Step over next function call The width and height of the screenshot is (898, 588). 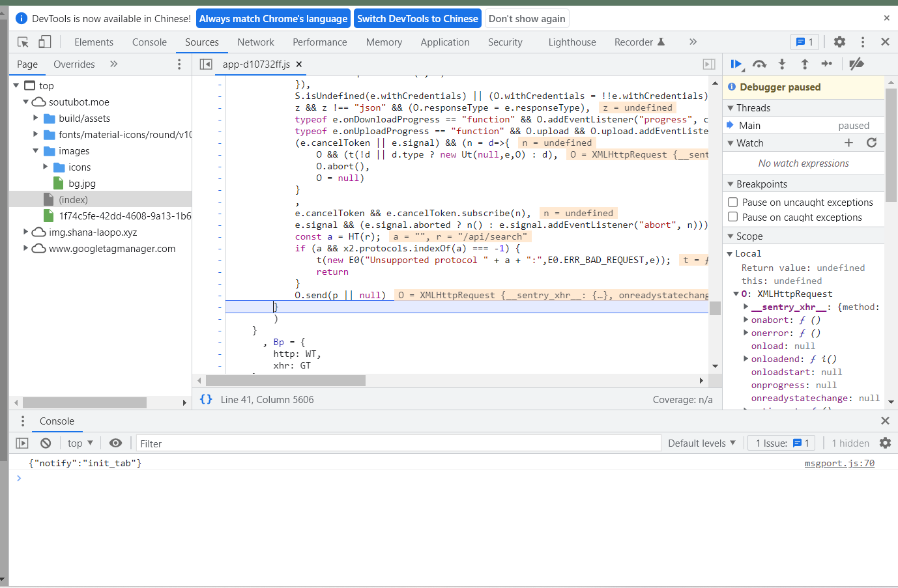coord(759,64)
